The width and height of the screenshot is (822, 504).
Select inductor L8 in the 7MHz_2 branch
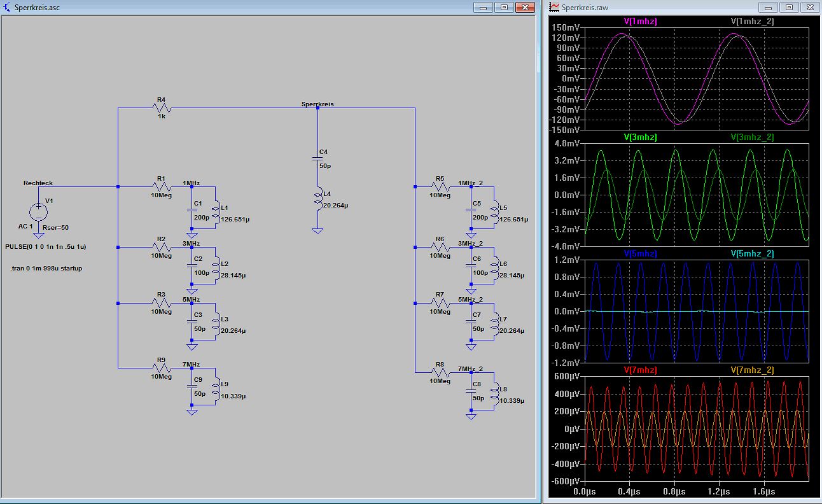pyautogui.click(x=495, y=394)
